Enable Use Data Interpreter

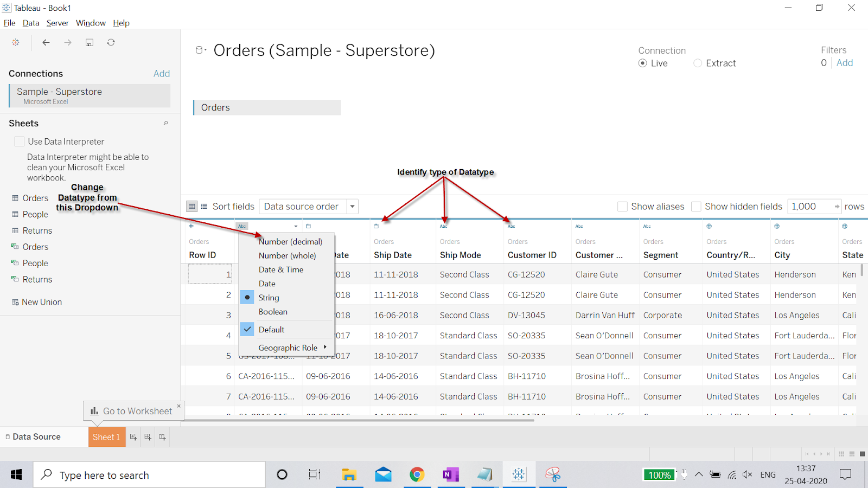(x=19, y=141)
